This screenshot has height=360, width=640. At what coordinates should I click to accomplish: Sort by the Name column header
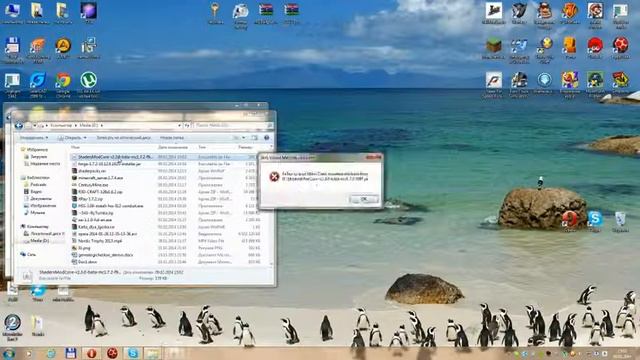tap(76, 147)
